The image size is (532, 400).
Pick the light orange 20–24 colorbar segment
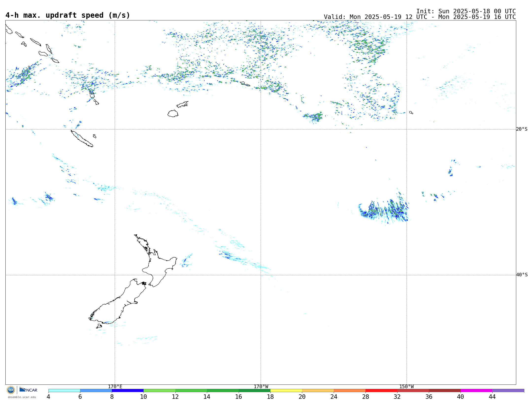pos(318,391)
